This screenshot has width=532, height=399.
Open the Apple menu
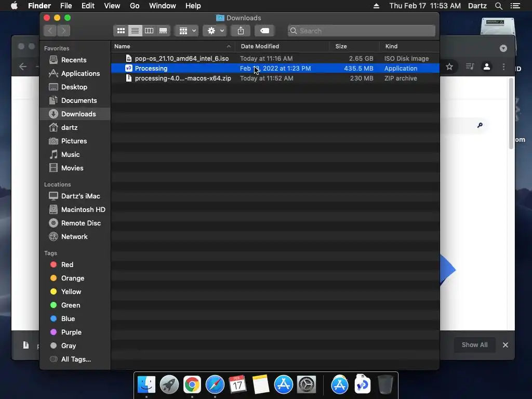click(x=14, y=6)
